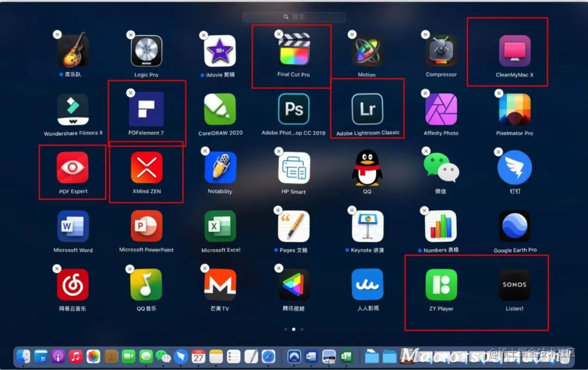588x370 pixels.
Task: Open GarageBand (库乐队) from Launchpad
Action: 73,50
